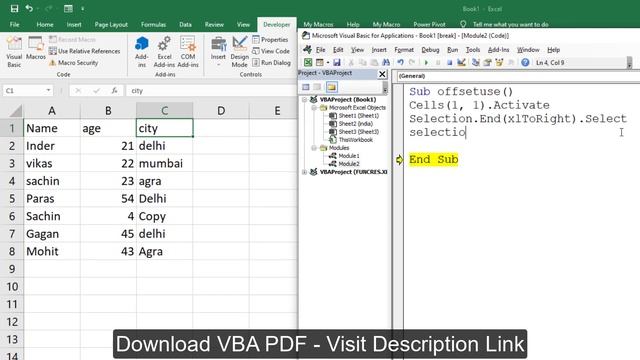Click View Code in ribbon
The height and width of the screenshot is (360, 640).
coord(271,51)
